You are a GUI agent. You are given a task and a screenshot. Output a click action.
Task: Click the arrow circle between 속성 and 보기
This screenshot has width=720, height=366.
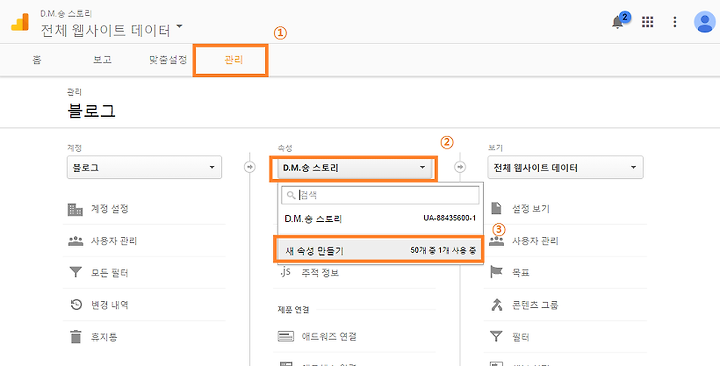pyautogui.click(x=460, y=167)
